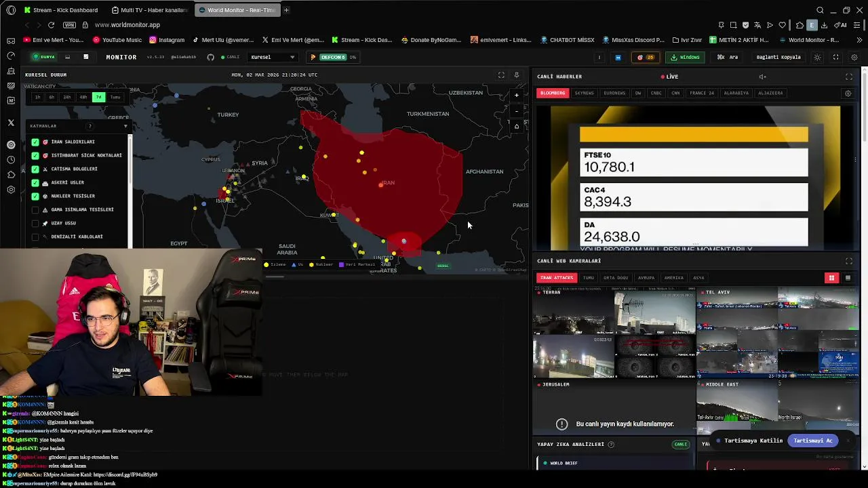Image resolution: width=868 pixels, height=488 pixels.
Task: Select the 24h time range
Action: 67,97
